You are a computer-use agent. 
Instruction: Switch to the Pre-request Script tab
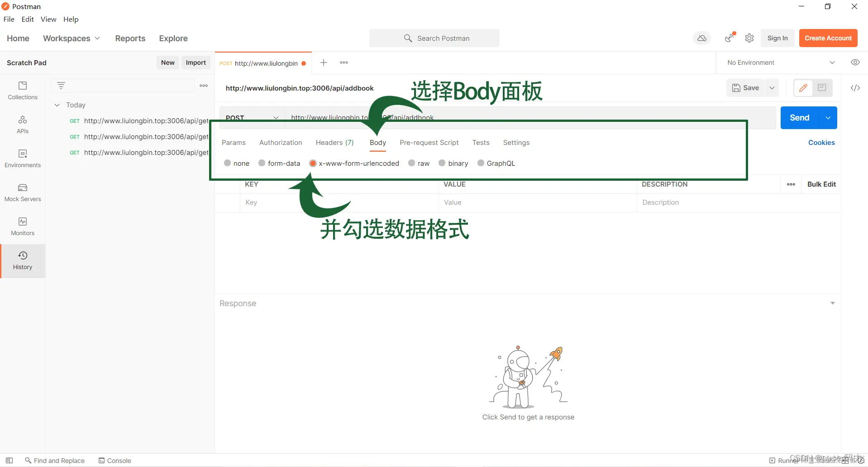coord(429,143)
